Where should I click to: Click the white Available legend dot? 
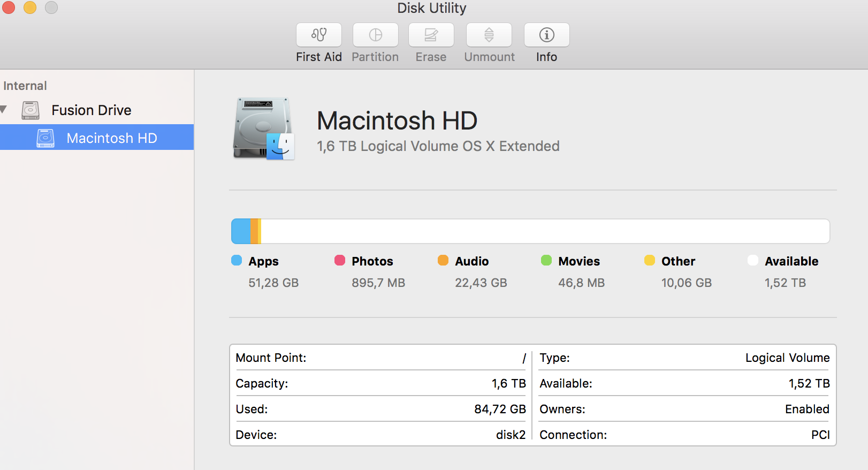pyautogui.click(x=753, y=260)
